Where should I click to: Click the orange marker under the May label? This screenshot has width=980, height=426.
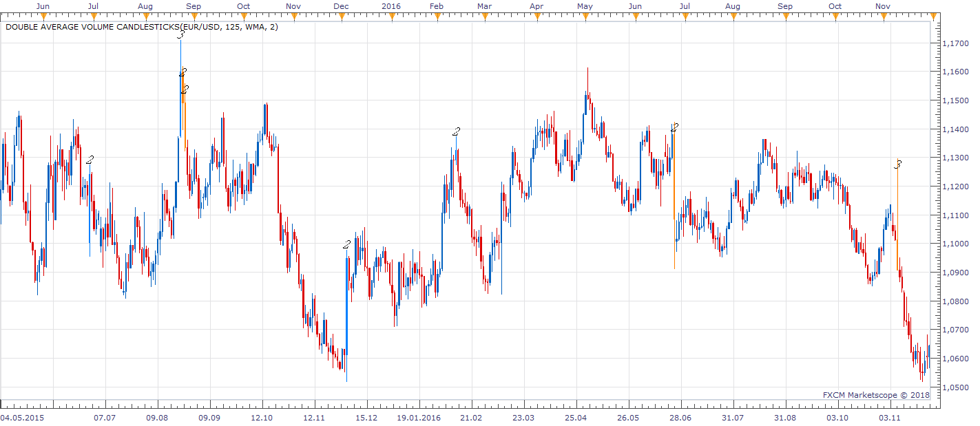(585, 17)
